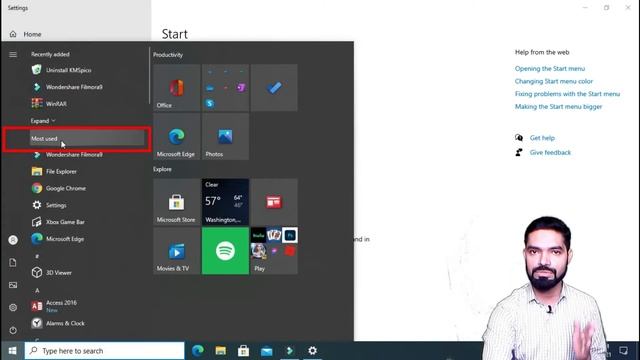Open 'Fixing problems with the Start menu' link
Screen dimensions: 640x360
(x=567, y=94)
